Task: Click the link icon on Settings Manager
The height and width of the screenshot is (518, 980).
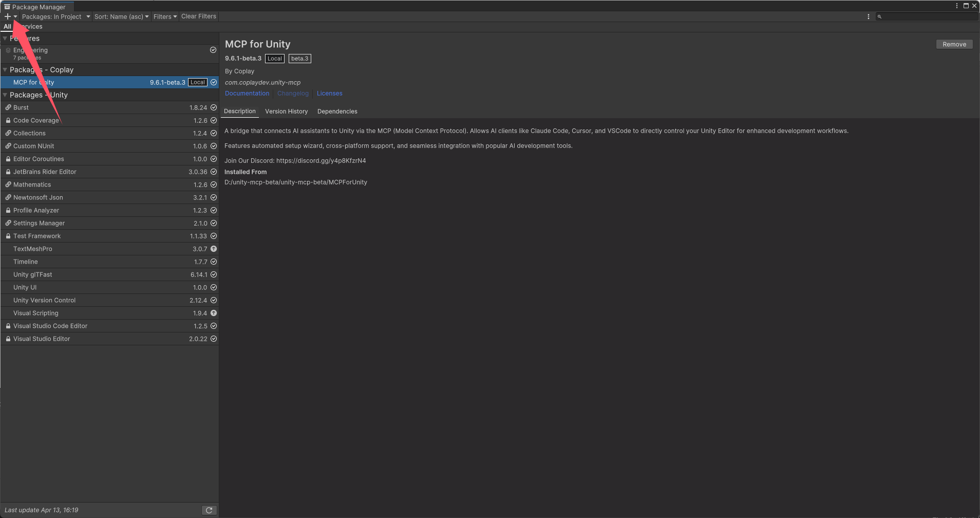Action: tap(8, 223)
